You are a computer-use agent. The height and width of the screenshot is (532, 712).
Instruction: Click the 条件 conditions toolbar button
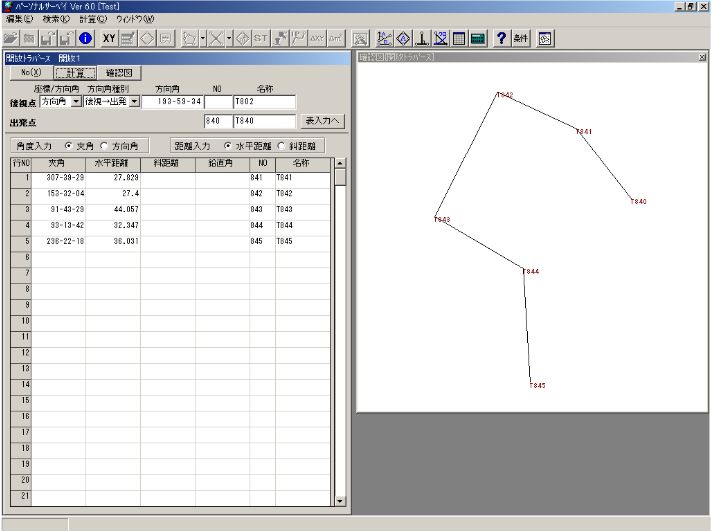521,38
